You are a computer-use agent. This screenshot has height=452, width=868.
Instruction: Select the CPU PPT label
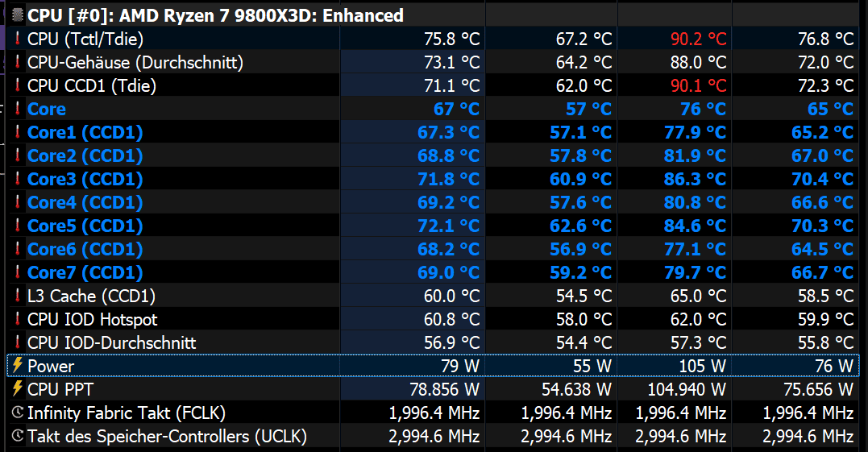(x=60, y=389)
